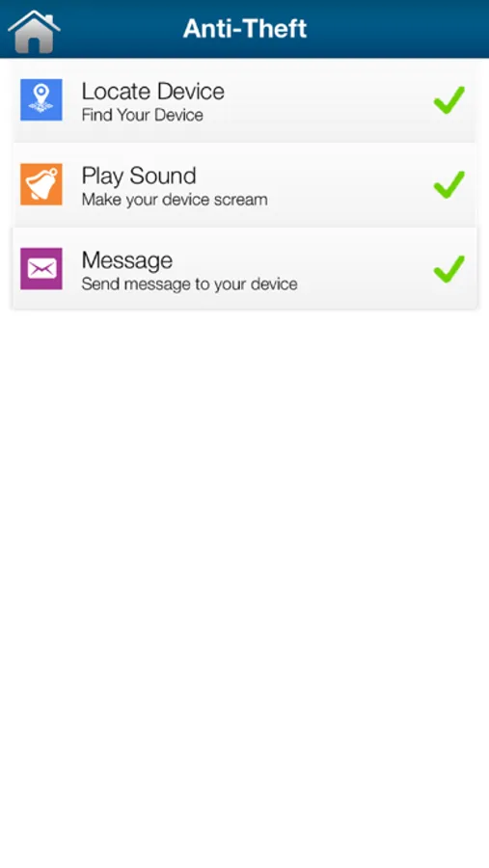Open the Message option
This screenshot has width=489, height=868.
[x=244, y=268]
